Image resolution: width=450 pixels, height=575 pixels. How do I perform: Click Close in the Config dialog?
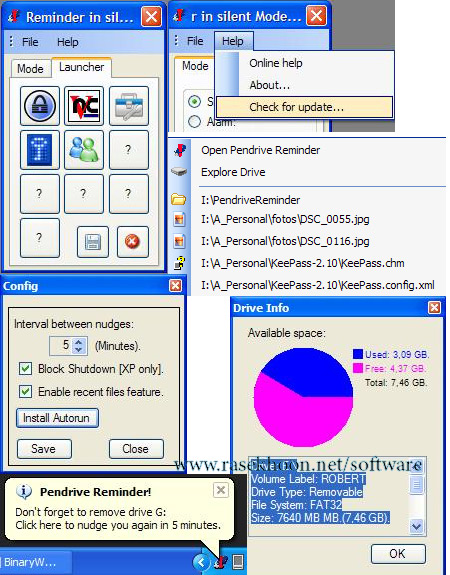(136, 449)
